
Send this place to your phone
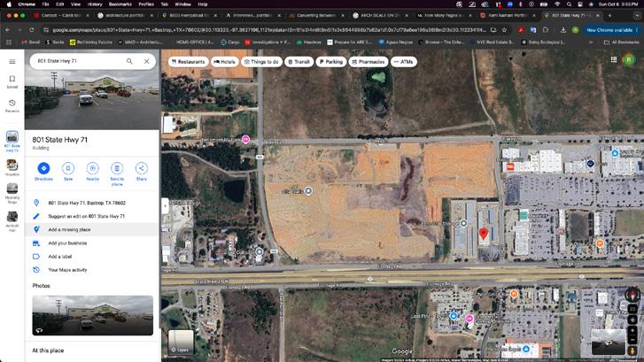coord(117,174)
